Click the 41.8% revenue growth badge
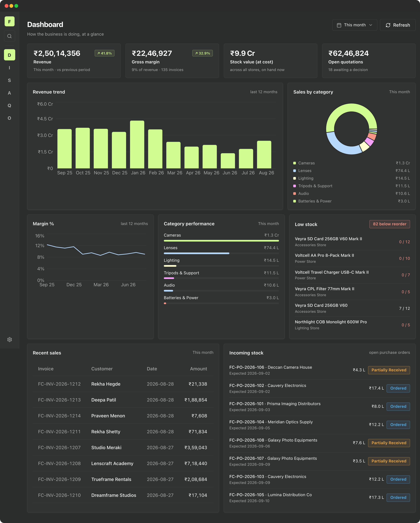 click(x=105, y=53)
